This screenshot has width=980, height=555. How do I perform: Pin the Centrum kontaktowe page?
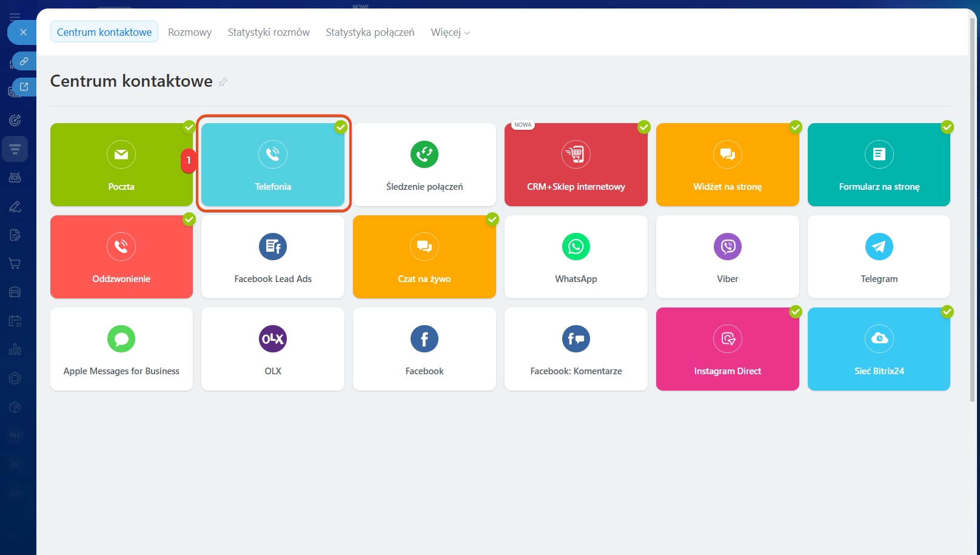(223, 82)
